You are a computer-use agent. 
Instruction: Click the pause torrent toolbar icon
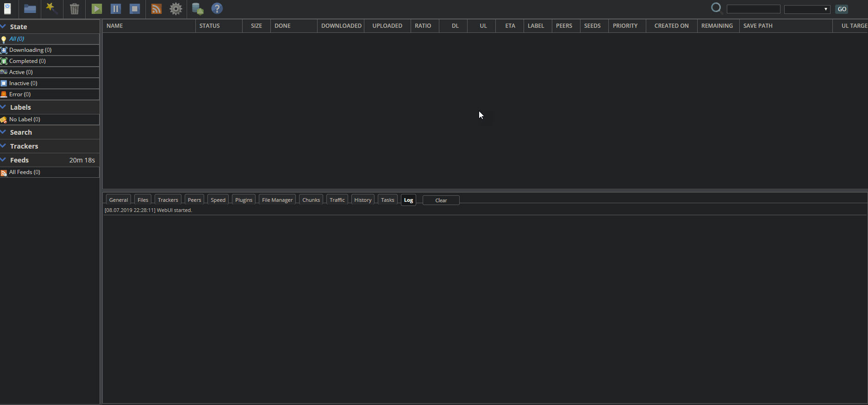[116, 9]
